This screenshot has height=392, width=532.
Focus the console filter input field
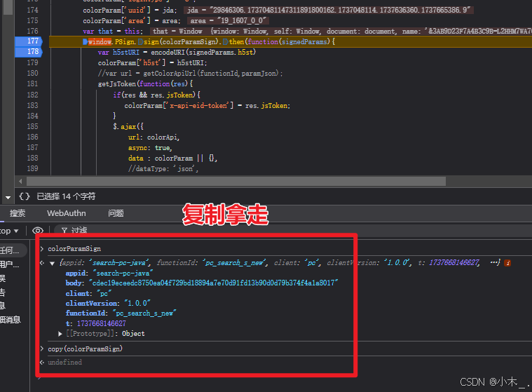[x=292, y=231]
